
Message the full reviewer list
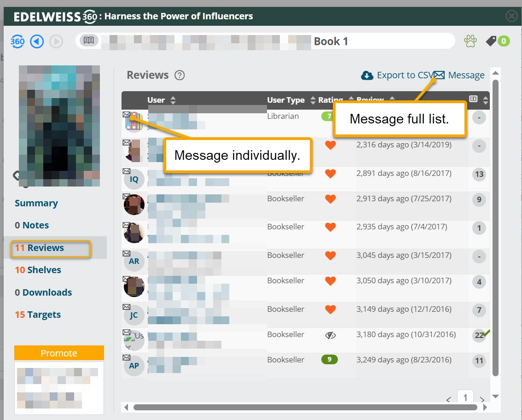tap(459, 75)
